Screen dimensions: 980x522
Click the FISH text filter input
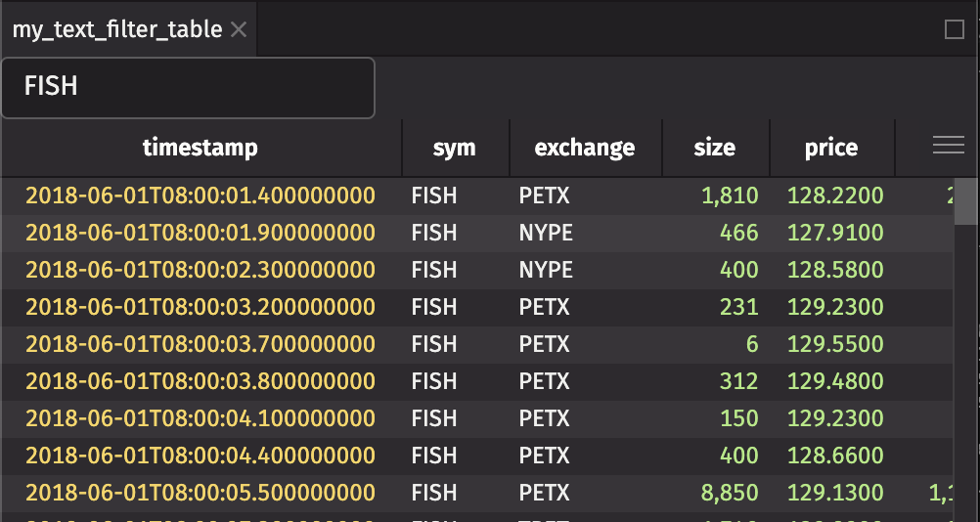click(x=188, y=87)
